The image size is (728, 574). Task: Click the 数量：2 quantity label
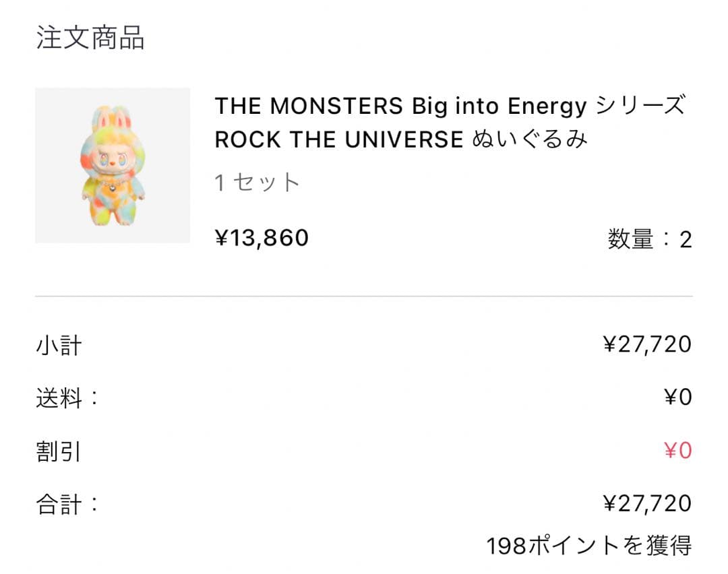click(649, 239)
